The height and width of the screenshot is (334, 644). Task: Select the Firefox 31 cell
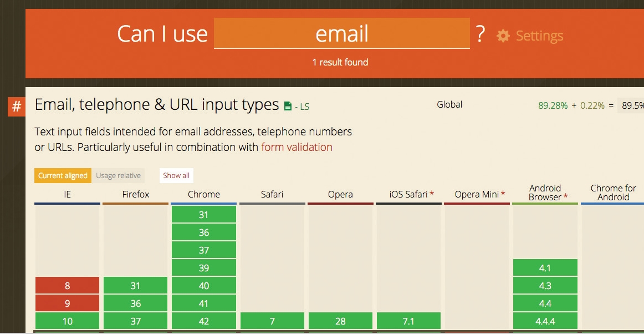136,286
